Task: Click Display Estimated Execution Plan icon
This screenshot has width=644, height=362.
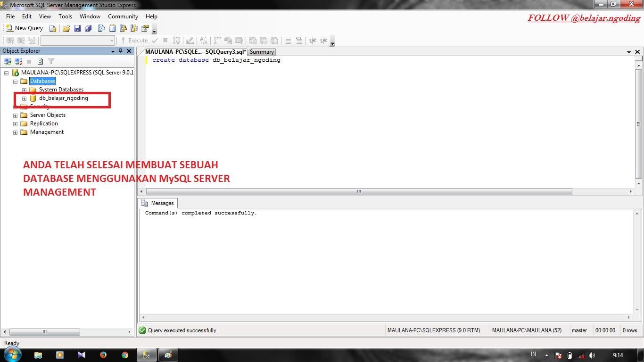Action: click(177, 41)
